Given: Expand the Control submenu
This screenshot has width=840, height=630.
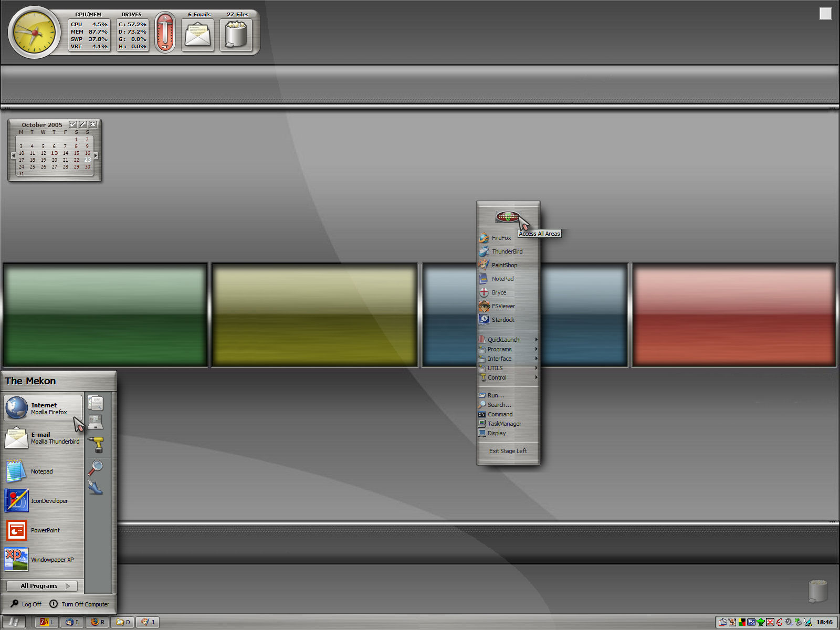Looking at the screenshot, I should (x=508, y=377).
